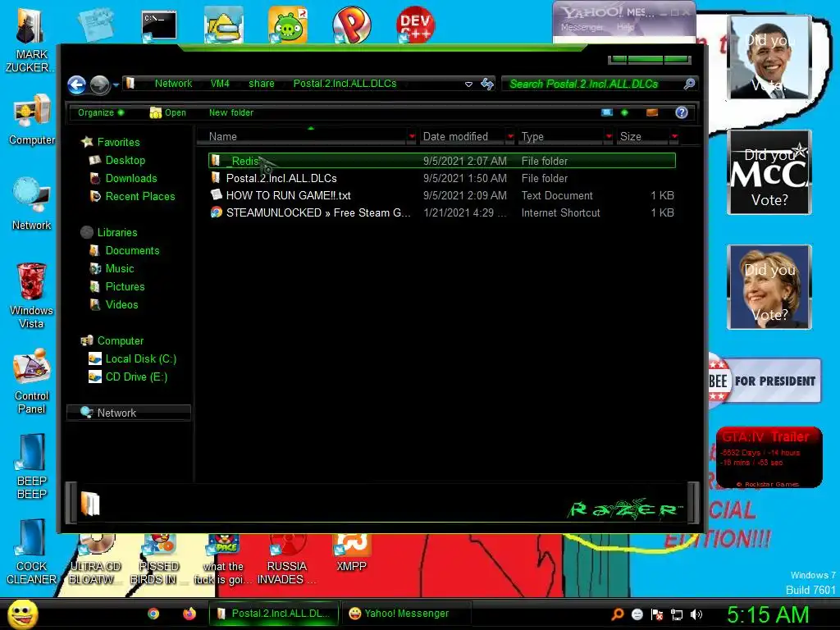840x630 pixels.
Task: Launch Firefox from the taskbar
Action: tap(189, 614)
